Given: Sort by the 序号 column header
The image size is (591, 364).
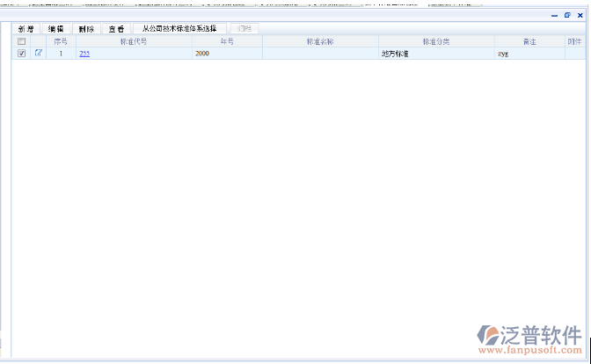Looking at the screenshot, I should coord(61,41).
